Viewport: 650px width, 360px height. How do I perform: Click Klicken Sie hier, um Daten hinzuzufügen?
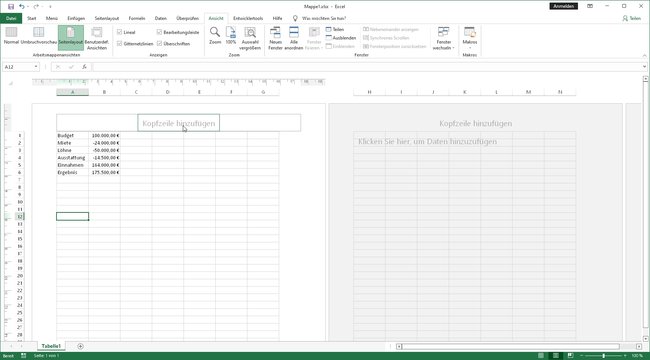[427, 141]
